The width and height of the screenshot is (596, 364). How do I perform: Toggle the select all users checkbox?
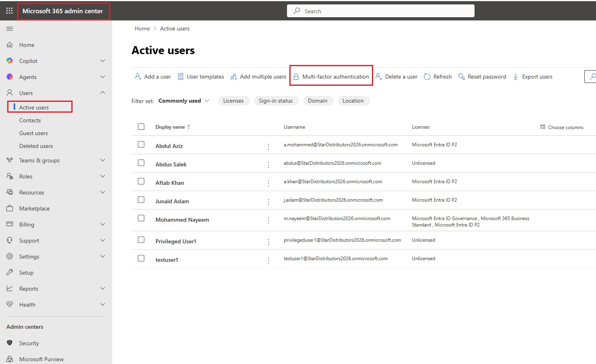coord(141,127)
